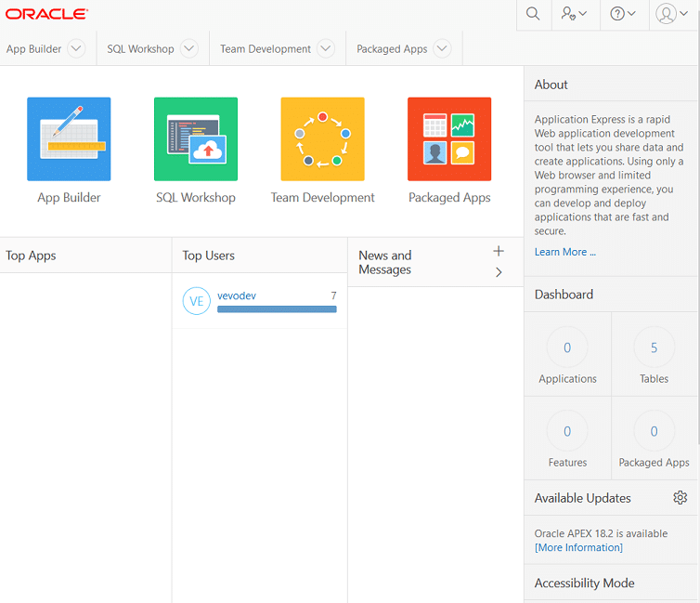Click the Available Updates heading
The image size is (700, 603).
click(x=583, y=498)
